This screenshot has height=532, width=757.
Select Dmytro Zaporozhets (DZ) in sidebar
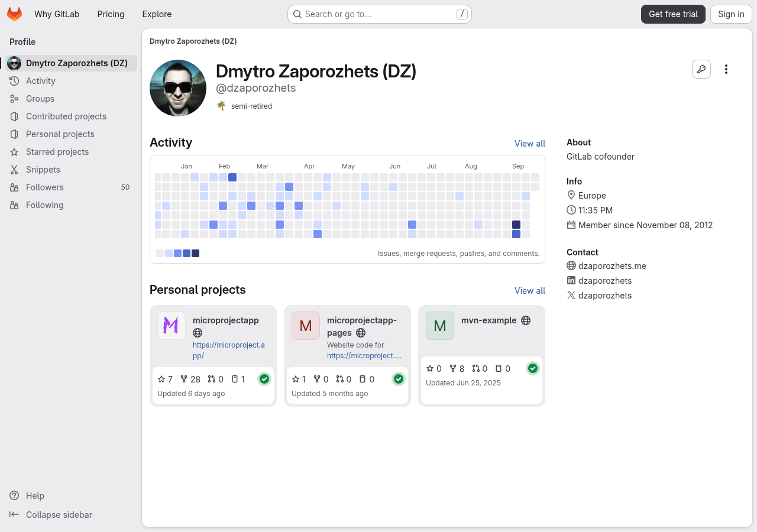(71, 63)
